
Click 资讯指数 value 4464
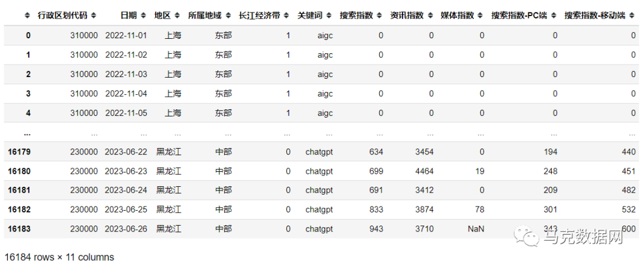point(425,171)
